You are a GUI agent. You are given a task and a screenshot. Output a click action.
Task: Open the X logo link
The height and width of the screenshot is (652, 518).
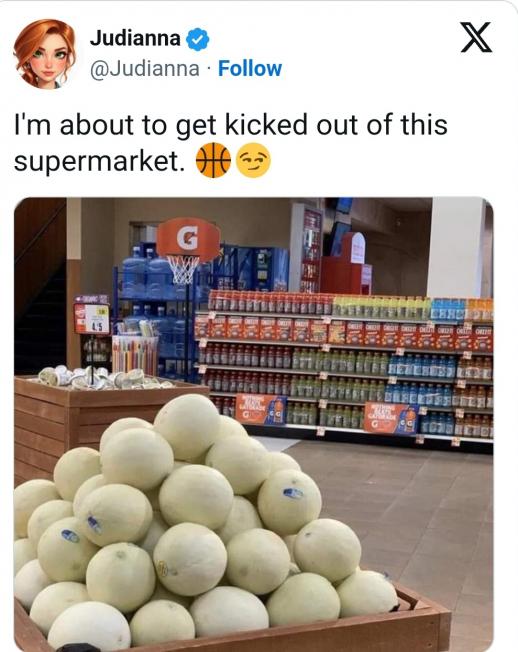point(476,37)
